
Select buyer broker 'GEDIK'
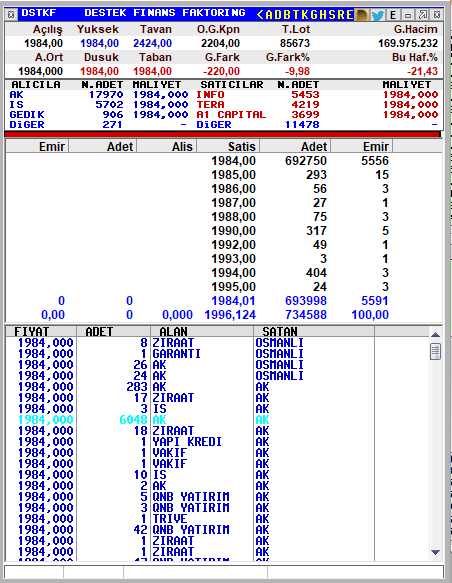pos(27,115)
